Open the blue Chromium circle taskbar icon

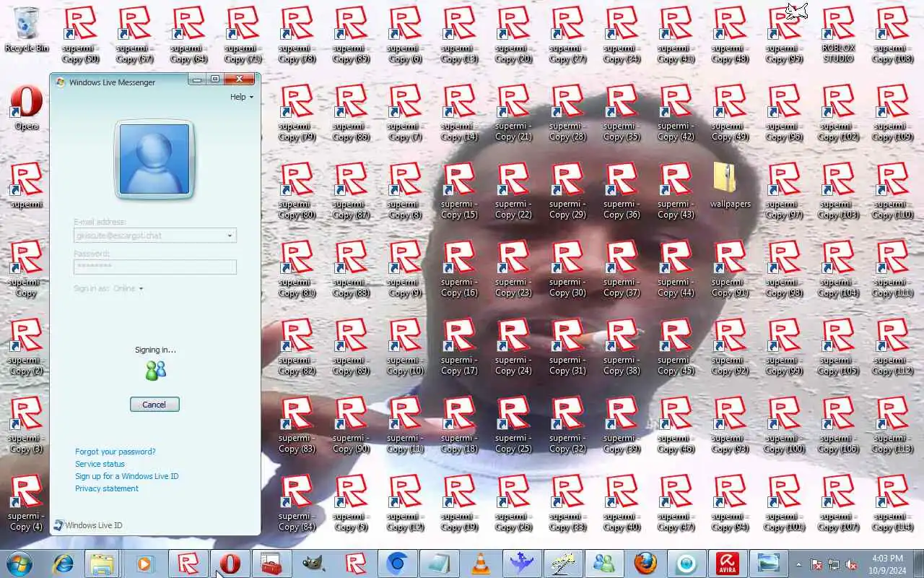[396, 564]
